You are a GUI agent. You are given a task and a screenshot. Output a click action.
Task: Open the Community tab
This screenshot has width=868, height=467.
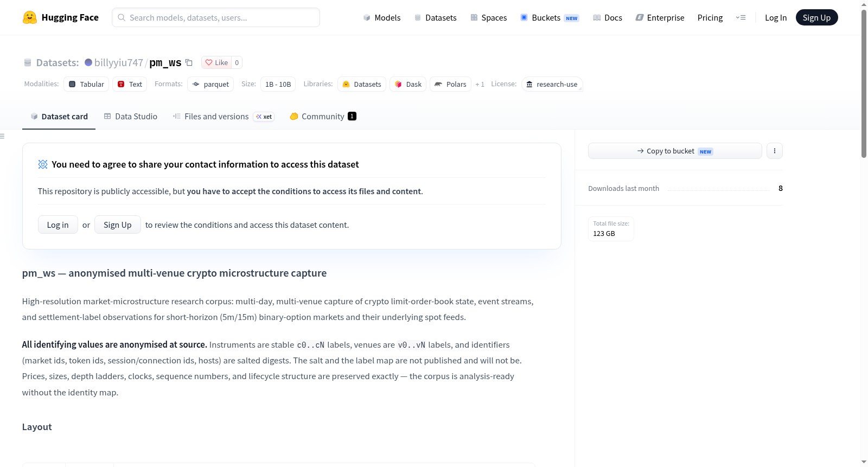(323, 117)
